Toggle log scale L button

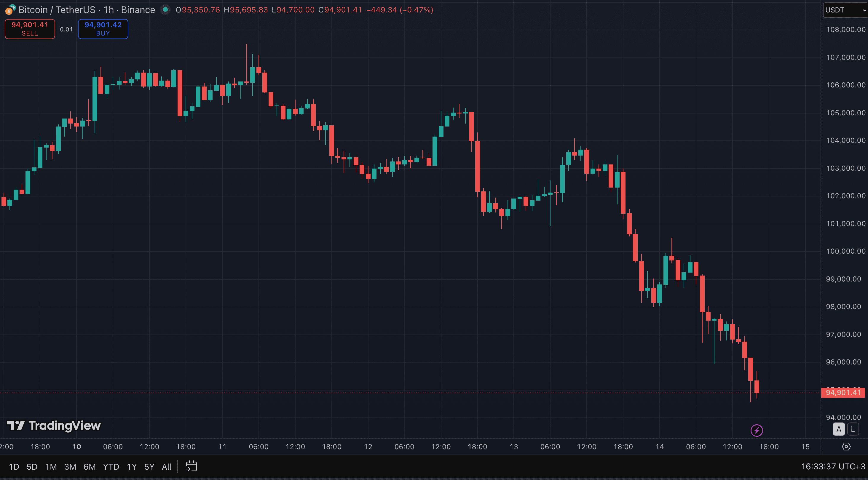pos(853,429)
